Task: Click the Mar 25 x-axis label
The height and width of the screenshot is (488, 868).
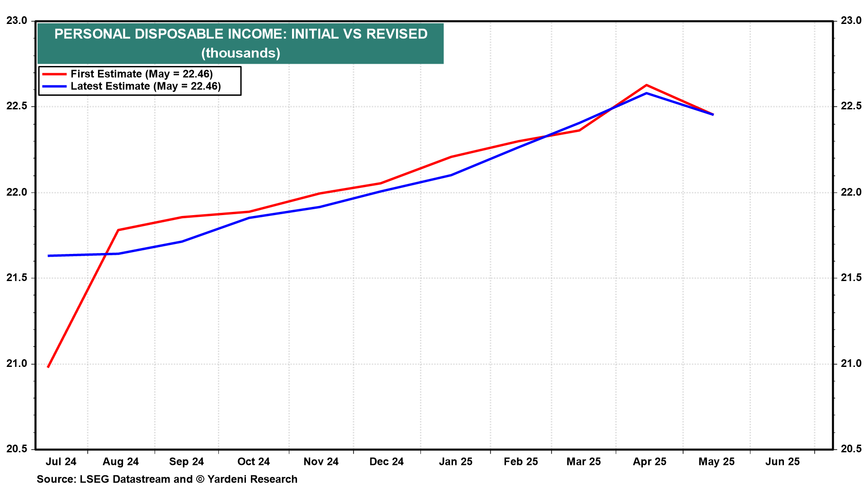Action: coord(584,462)
